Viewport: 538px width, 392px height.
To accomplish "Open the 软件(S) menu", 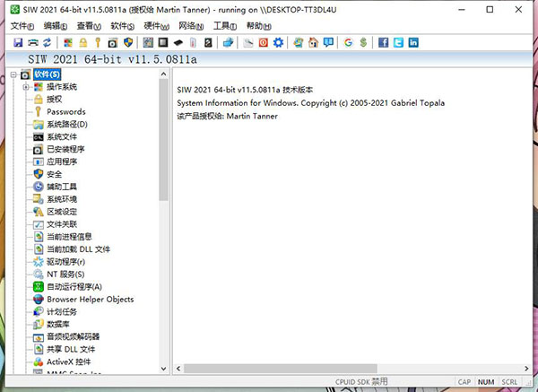I will (123, 26).
